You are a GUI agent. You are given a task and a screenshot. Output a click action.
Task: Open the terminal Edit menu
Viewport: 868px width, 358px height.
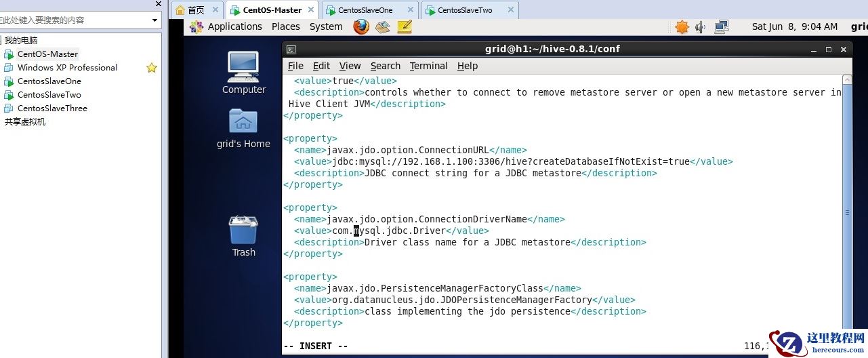(x=321, y=66)
